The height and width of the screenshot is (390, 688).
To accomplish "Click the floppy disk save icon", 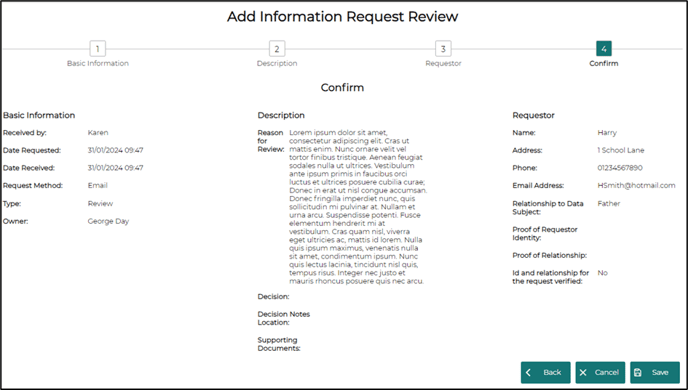I will (x=638, y=372).
